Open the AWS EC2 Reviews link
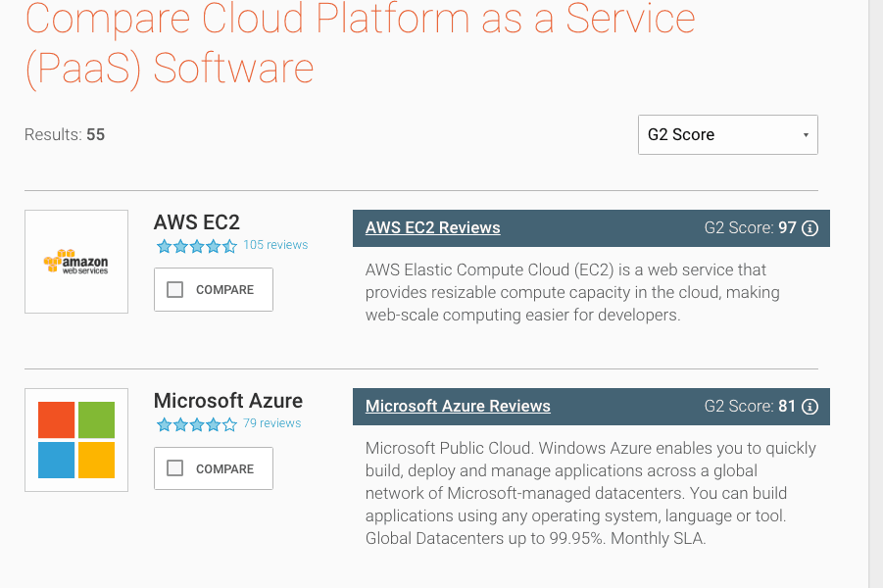 click(x=432, y=227)
